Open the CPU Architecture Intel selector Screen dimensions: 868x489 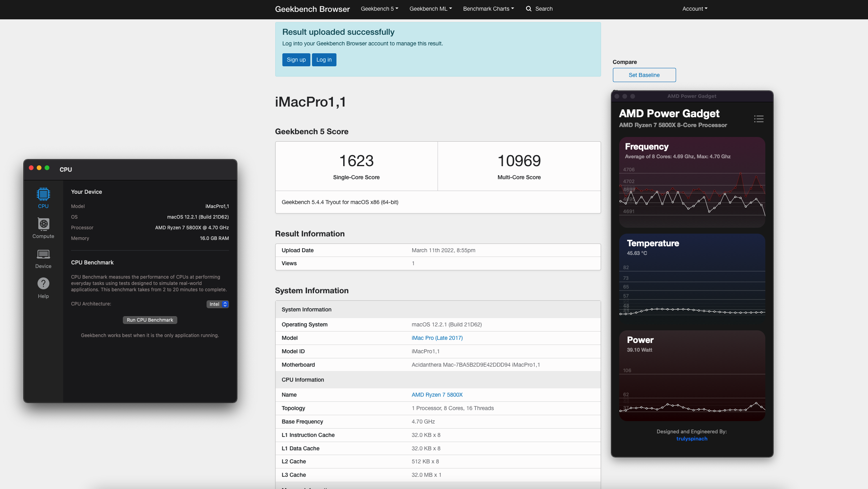pos(218,304)
